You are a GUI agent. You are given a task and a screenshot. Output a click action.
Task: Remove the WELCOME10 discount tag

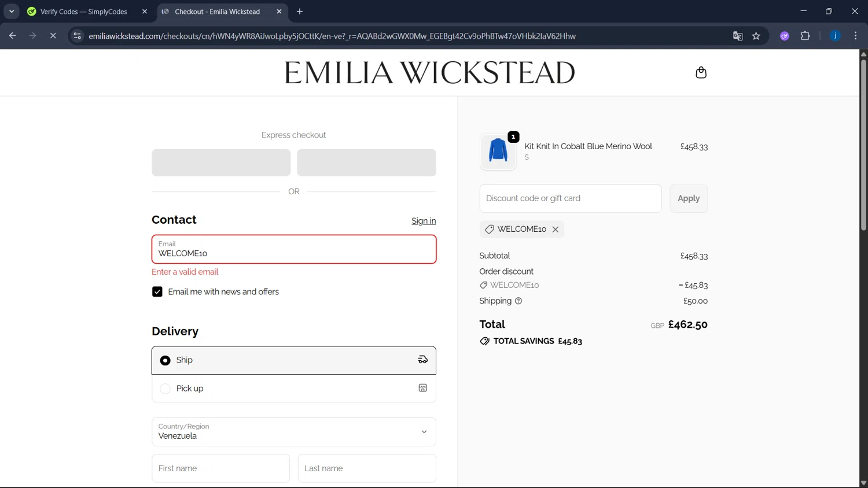[556, 230]
